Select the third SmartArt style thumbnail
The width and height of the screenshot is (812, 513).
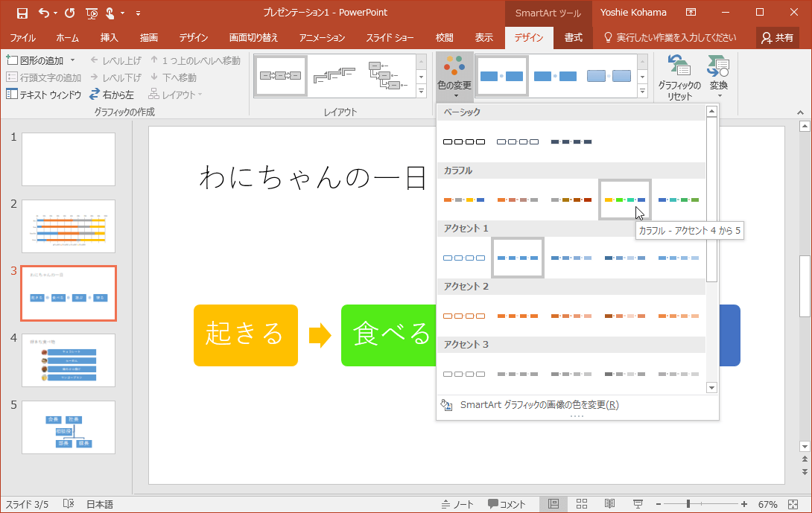click(x=609, y=76)
